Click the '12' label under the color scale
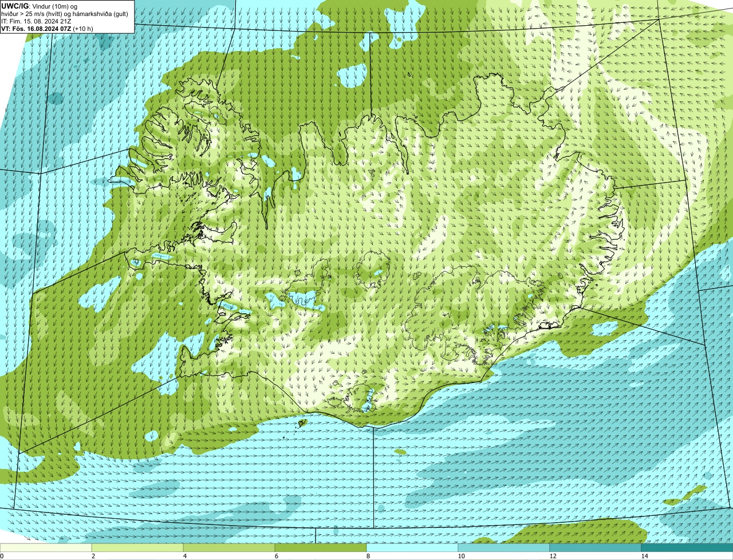The height and width of the screenshot is (560, 733). (x=553, y=556)
